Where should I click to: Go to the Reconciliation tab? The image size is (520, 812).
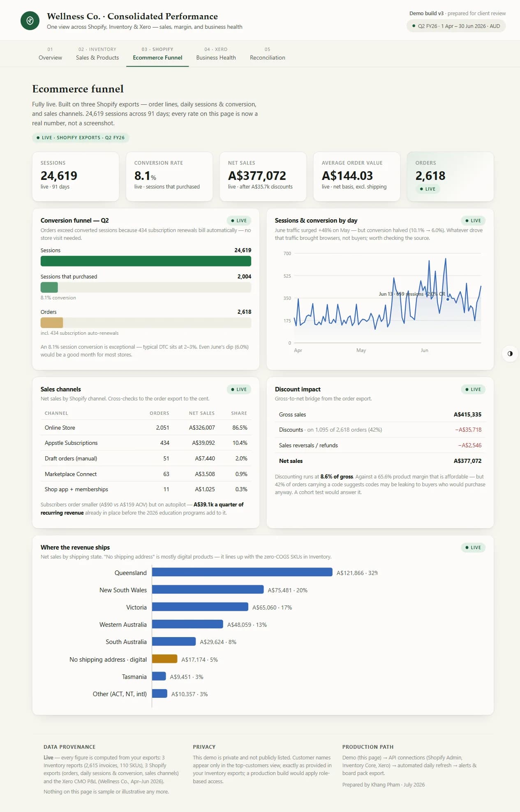(267, 54)
